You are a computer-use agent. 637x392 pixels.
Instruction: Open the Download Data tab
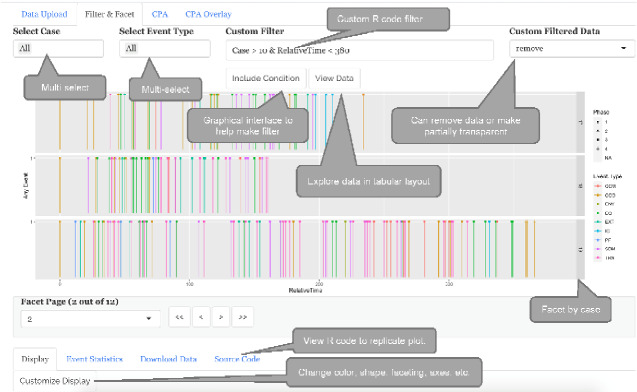coord(169,359)
